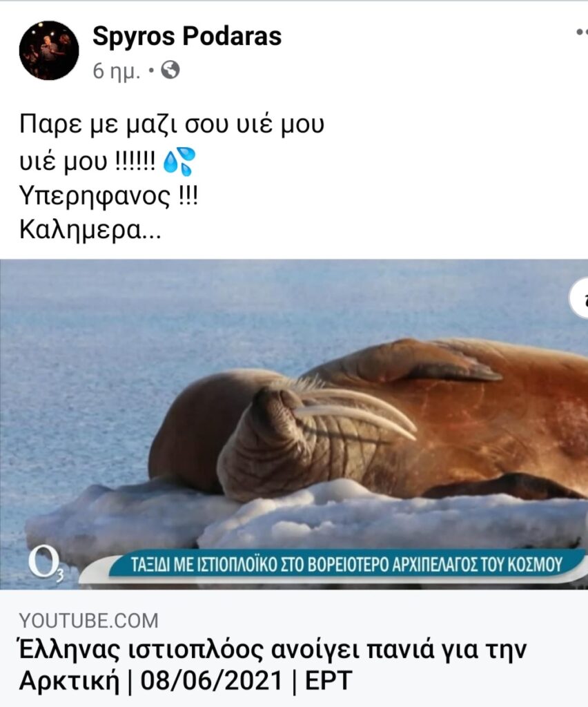Screen dimensions: 588x707
Task: Click the O3 show logo in the video
Action: pos(42,563)
